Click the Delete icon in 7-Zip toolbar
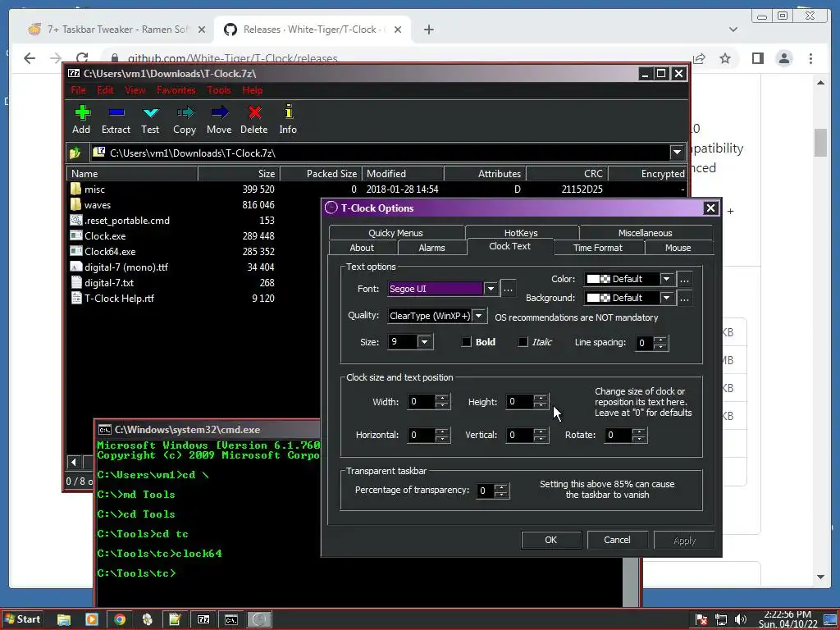The image size is (840, 630). pos(254,112)
